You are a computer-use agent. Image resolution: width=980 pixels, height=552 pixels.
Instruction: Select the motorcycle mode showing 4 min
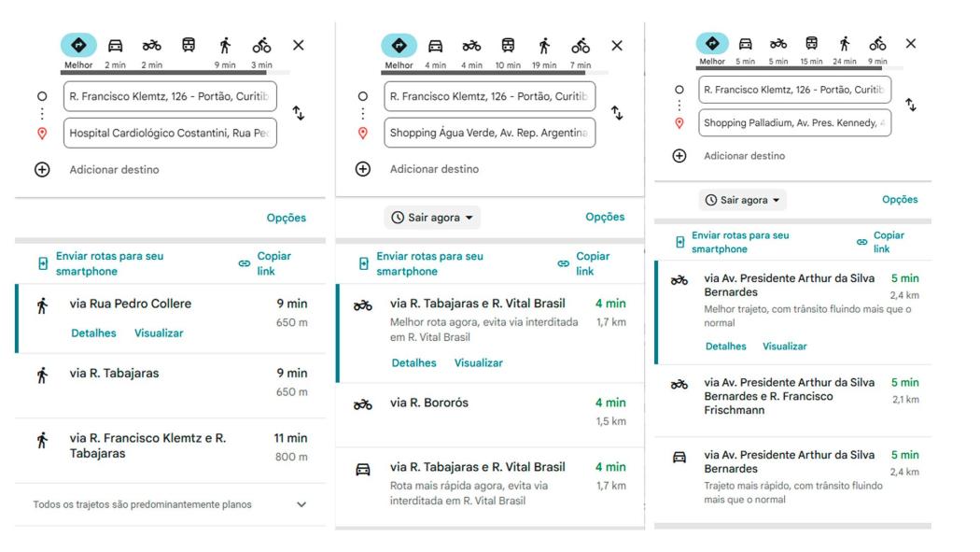470,46
